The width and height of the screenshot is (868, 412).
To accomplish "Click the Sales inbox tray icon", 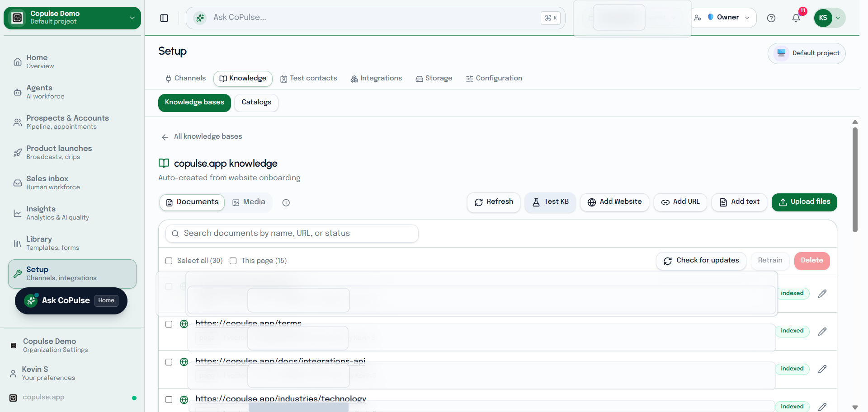I will [x=17, y=183].
